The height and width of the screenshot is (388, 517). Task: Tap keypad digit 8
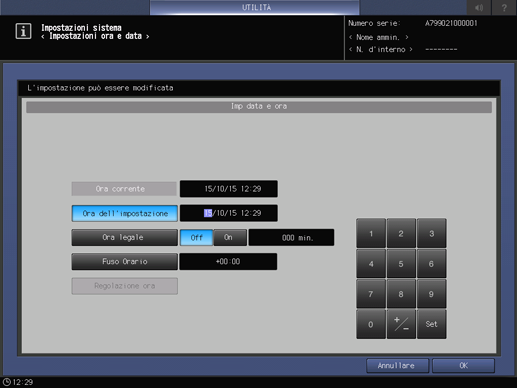tap(401, 294)
